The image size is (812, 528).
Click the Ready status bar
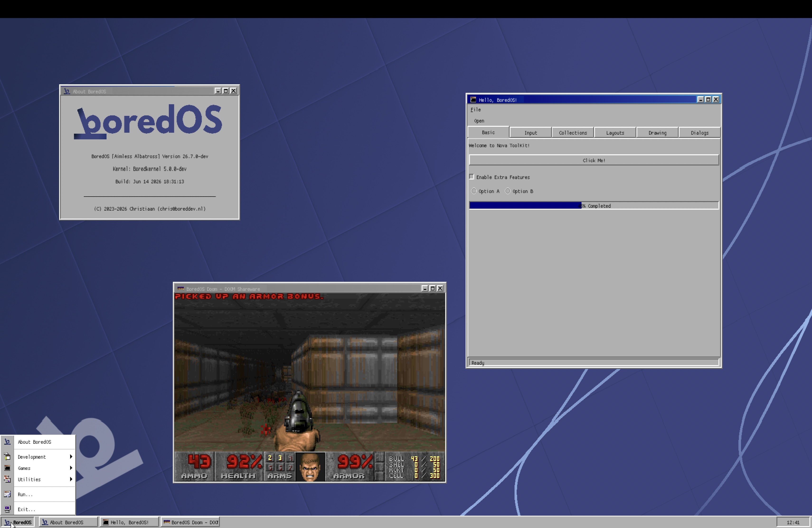pos(594,363)
